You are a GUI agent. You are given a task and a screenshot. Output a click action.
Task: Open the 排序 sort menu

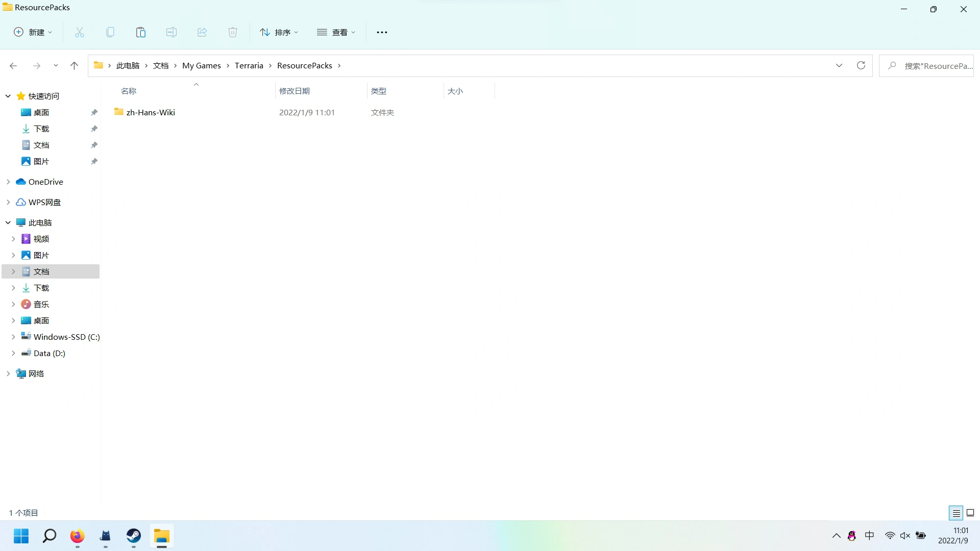click(x=279, y=32)
